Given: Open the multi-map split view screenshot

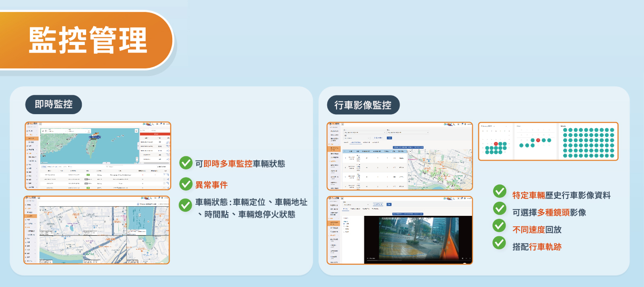Looking at the screenshot, I should click(x=97, y=230).
